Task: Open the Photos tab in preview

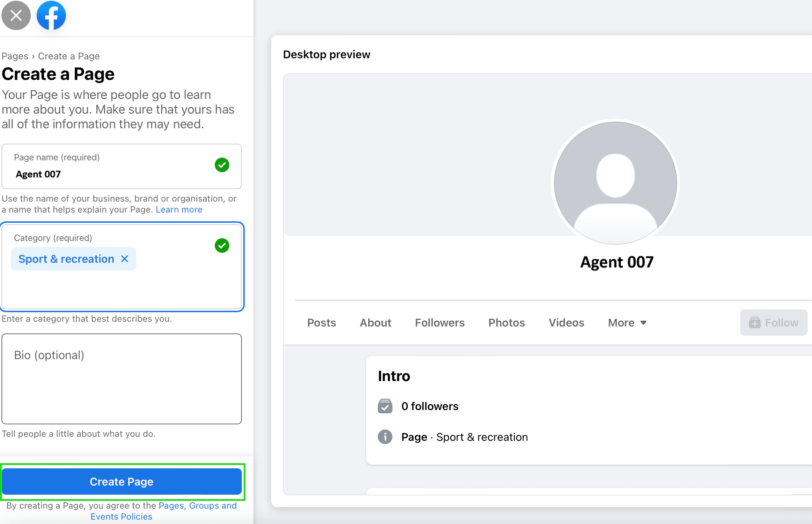Action: [506, 322]
